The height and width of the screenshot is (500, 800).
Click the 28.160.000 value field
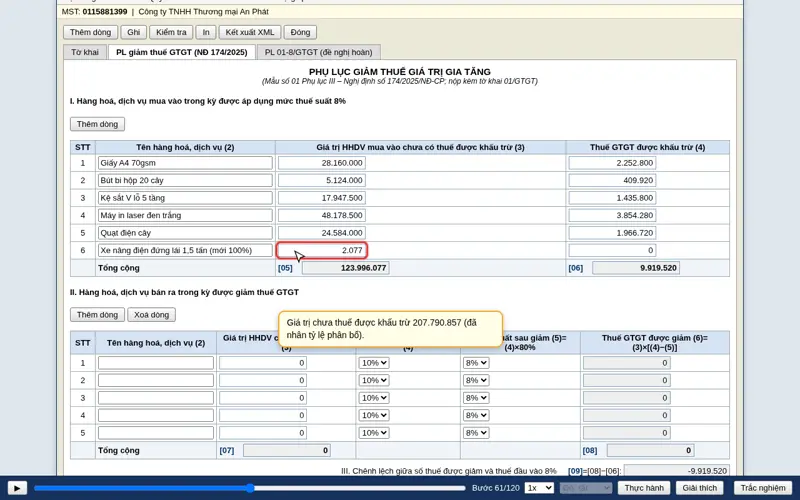click(x=321, y=163)
